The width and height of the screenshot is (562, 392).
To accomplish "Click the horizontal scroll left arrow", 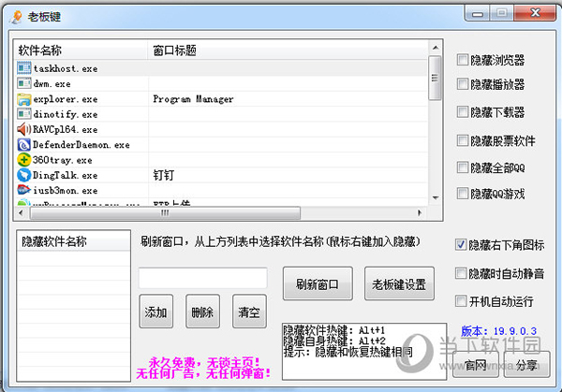I will tap(21, 213).
